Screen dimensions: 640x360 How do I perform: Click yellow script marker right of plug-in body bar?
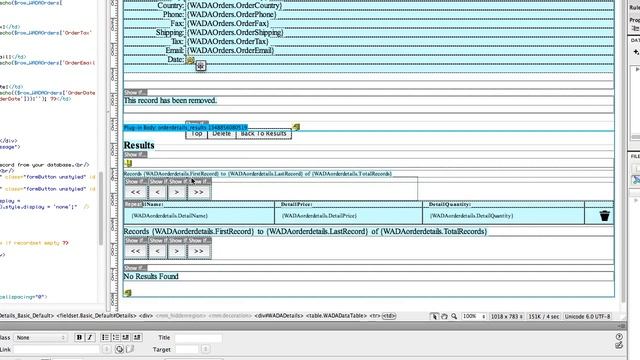point(296,127)
